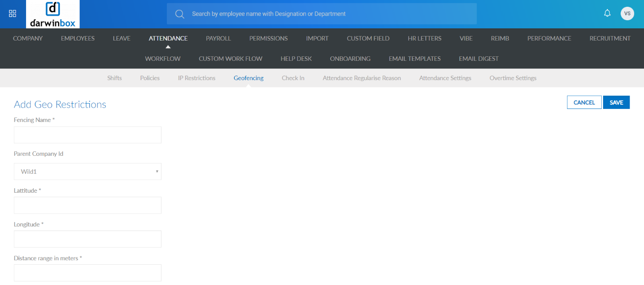Cancel adding geo restrictions
644x285 pixels.
click(584, 103)
